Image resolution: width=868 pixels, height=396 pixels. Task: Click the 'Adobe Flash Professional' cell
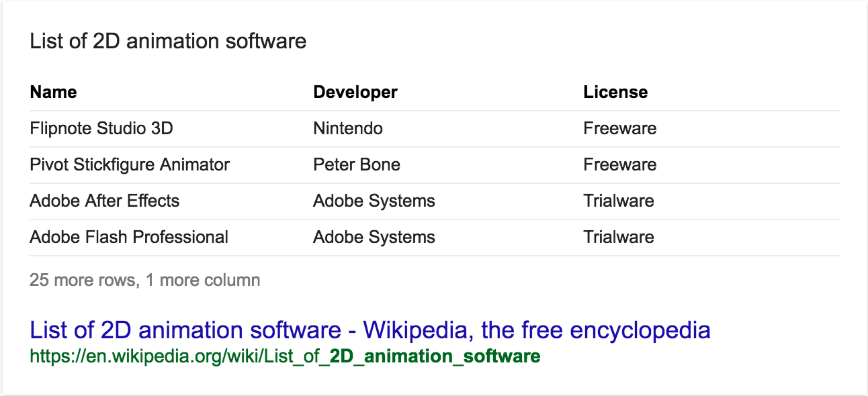point(129,237)
